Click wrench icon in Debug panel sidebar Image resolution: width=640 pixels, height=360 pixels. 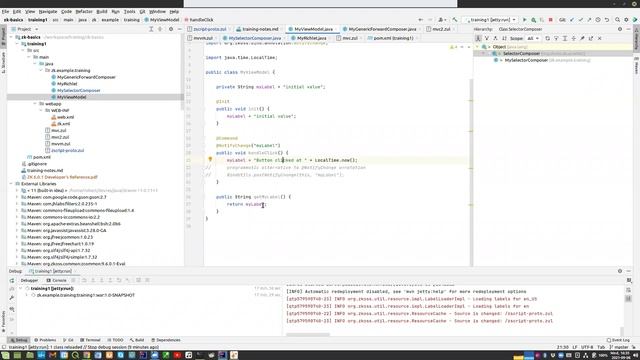click(x=12, y=298)
